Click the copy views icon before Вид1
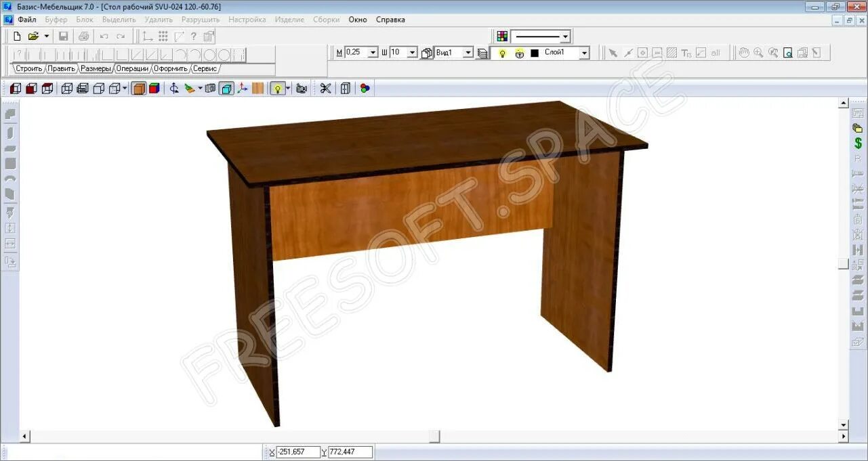 [x=427, y=53]
